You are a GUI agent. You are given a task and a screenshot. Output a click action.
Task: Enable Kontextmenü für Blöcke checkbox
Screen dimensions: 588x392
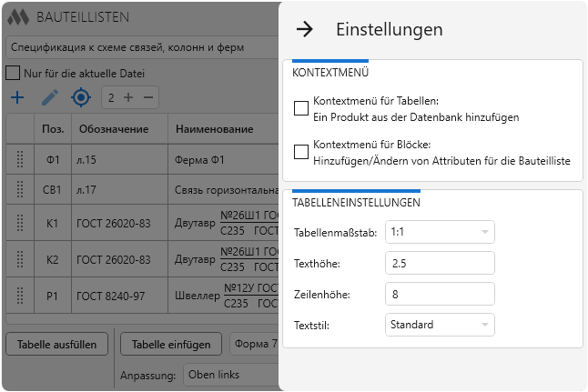point(301,152)
